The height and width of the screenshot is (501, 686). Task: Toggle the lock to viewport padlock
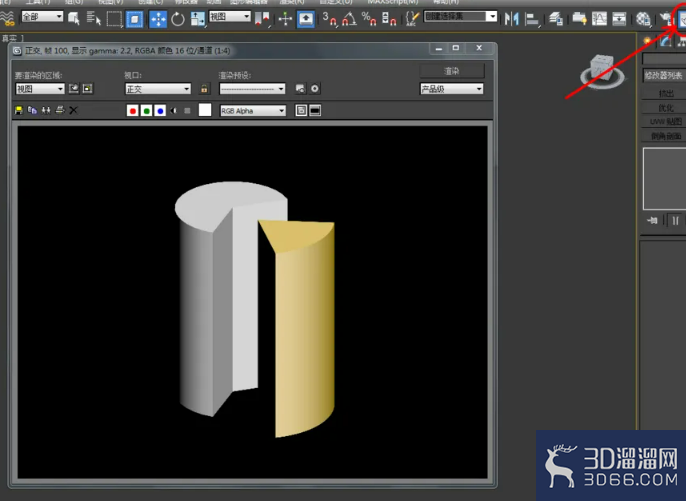(x=204, y=89)
